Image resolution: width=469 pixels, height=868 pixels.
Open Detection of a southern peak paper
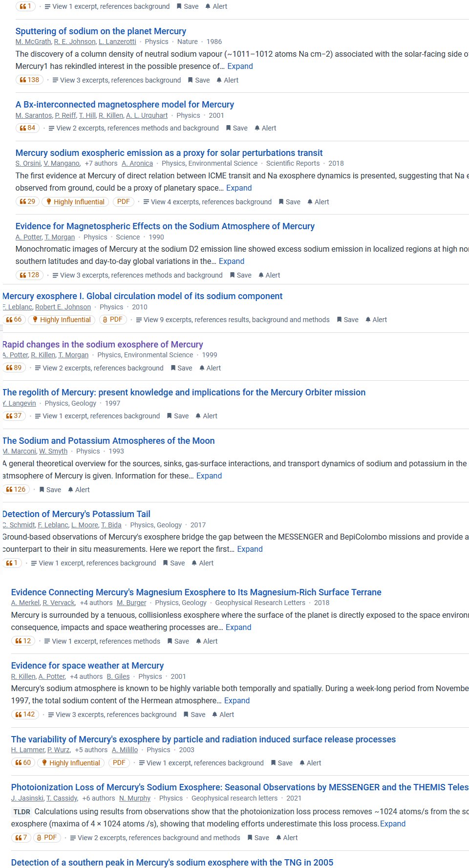[172, 862]
